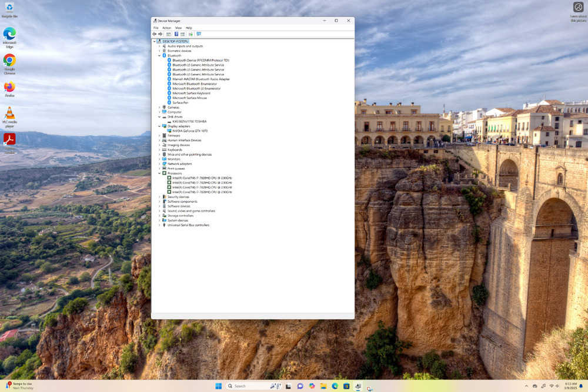588x392 pixels.
Task: Open the View menu
Action: [179, 28]
